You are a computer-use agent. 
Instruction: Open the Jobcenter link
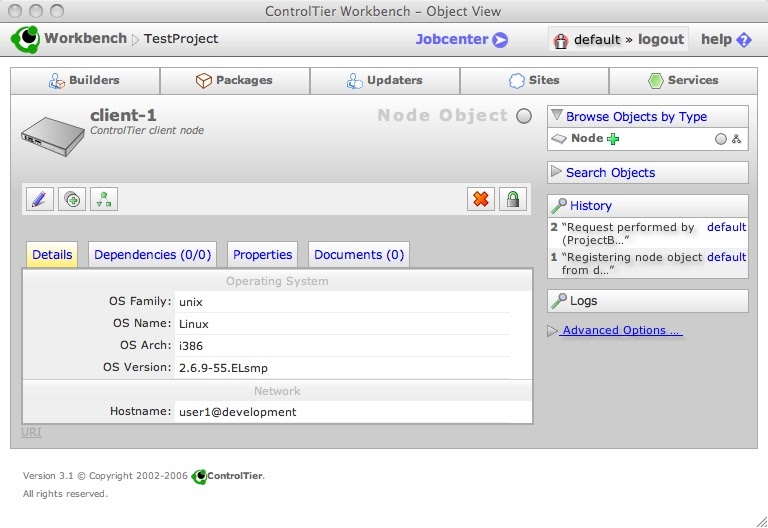click(x=452, y=39)
